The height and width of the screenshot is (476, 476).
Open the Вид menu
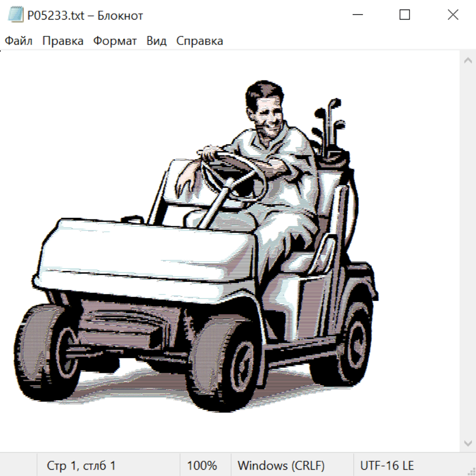click(157, 41)
